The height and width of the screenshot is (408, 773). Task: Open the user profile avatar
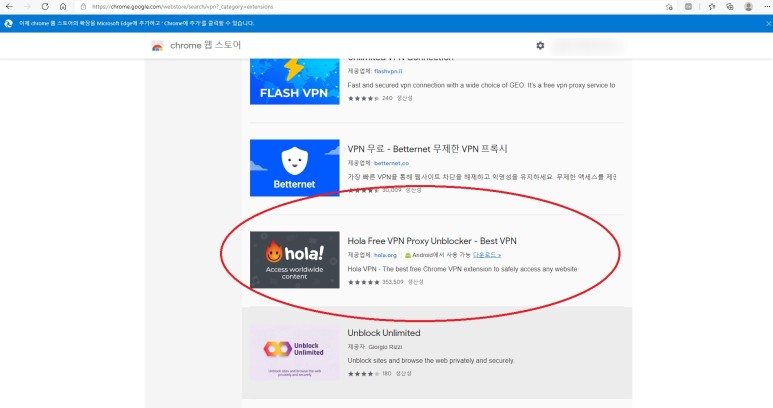pyautogui.click(x=748, y=7)
